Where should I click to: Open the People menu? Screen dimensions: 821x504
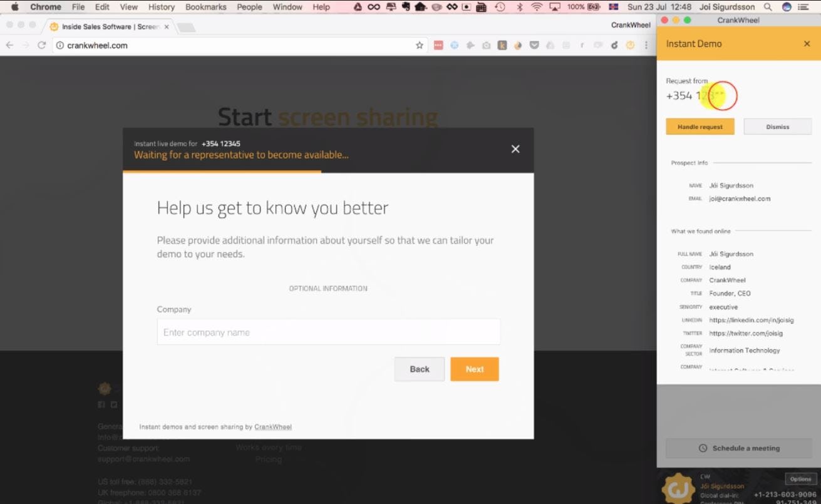coord(249,7)
